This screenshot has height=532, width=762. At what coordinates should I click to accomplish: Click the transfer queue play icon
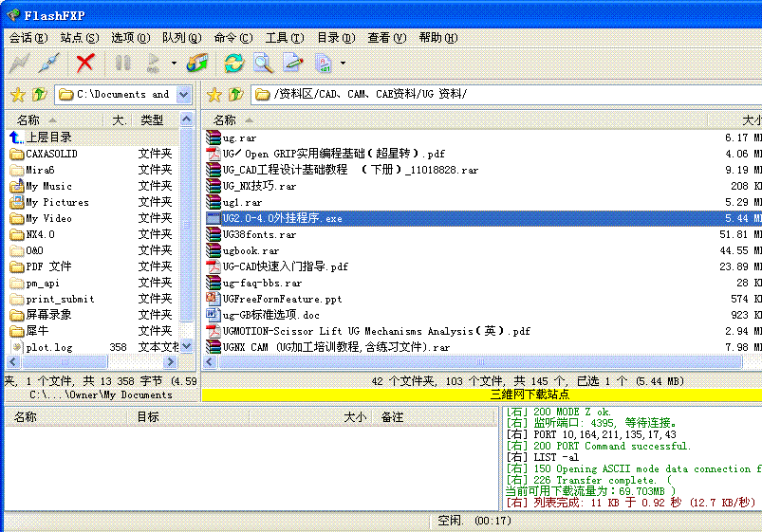coord(153,64)
